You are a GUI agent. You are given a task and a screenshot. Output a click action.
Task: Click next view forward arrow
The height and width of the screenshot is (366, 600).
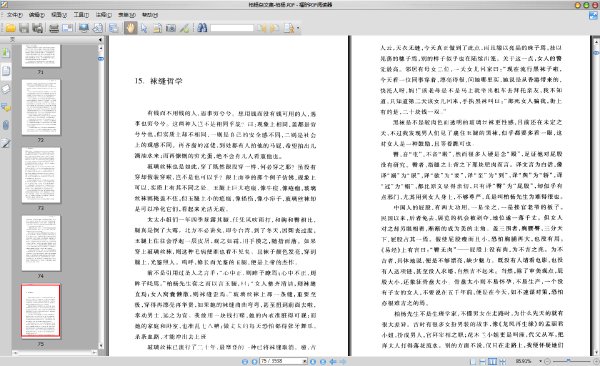tap(343, 361)
